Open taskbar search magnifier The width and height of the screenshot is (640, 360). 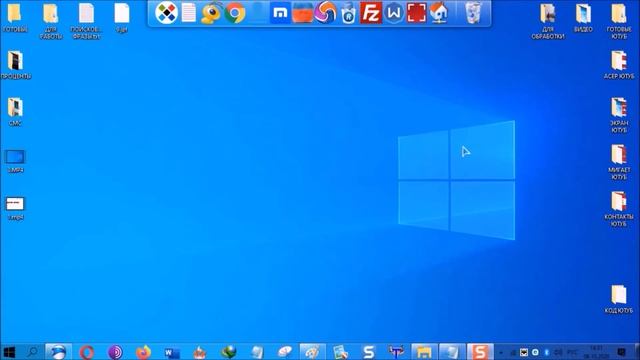coord(32,352)
